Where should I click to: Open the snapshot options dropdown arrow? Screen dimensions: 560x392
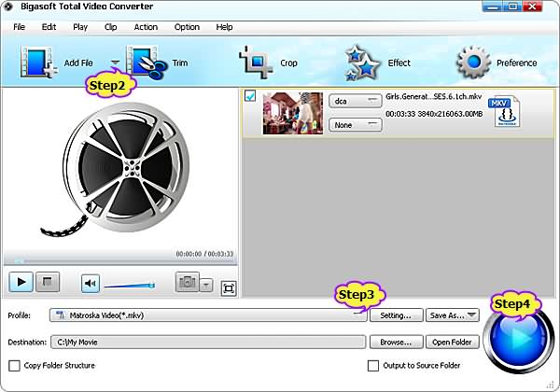click(x=206, y=286)
